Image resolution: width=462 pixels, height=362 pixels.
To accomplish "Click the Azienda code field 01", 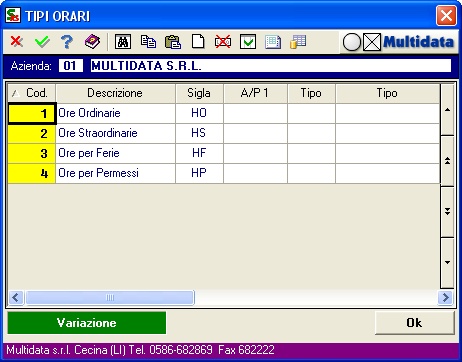I will tap(70, 66).
